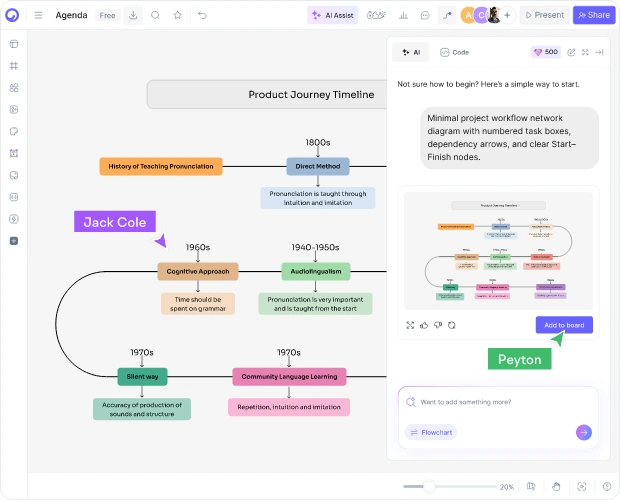Viewport: 620px width, 500px height.
Task: Open the hamburger main menu
Action: [38, 15]
